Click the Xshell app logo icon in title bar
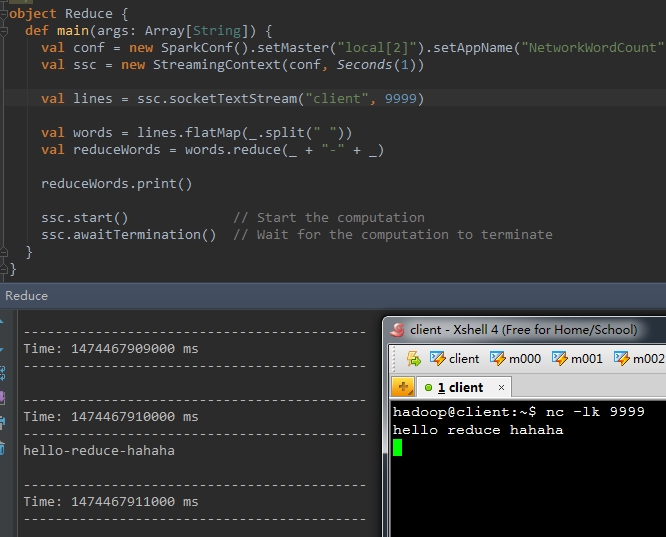The image size is (666, 537). (x=398, y=330)
